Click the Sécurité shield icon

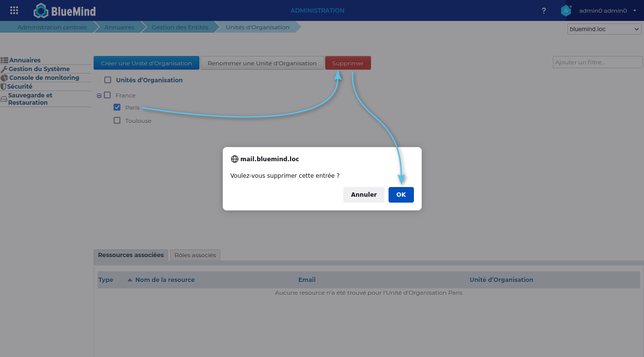pos(3,87)
